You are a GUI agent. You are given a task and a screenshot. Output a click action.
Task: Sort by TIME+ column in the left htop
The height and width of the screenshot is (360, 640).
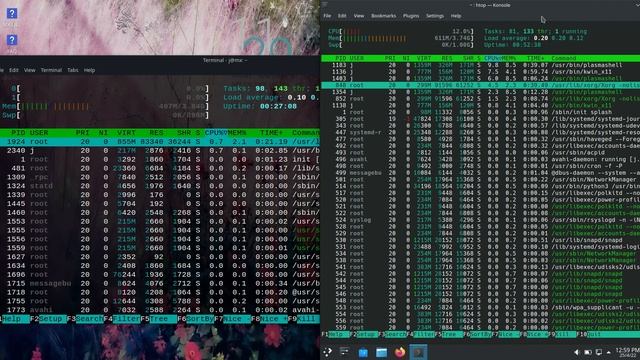[271, 133]
